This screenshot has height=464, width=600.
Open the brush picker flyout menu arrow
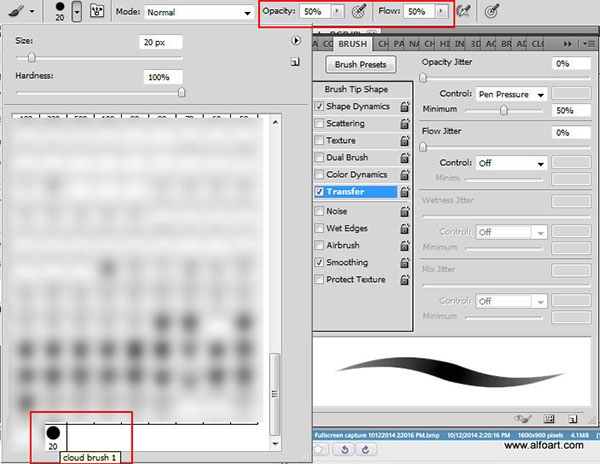tap(296, 40)
